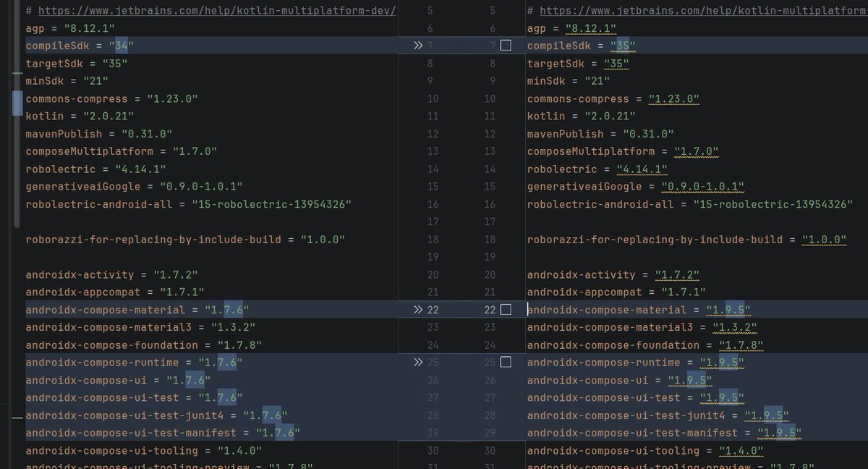Apply the compose-runtime block change using line 25 arrow

[417, 363]
